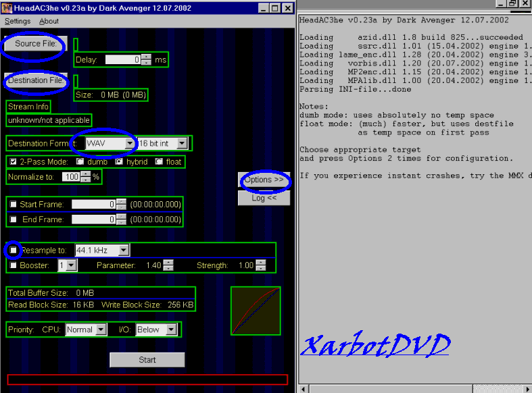Click the Stream Info label

tap(28, 107)
